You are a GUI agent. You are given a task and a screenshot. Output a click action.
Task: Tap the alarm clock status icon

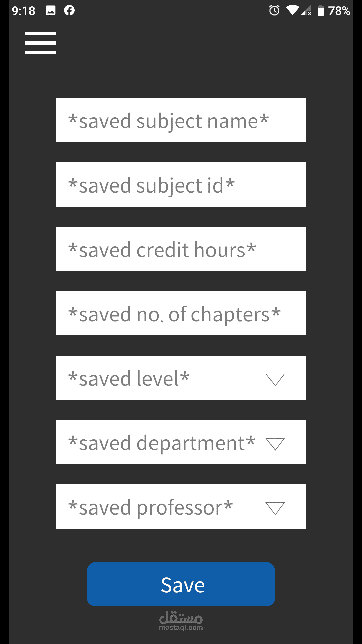point(274,11)
